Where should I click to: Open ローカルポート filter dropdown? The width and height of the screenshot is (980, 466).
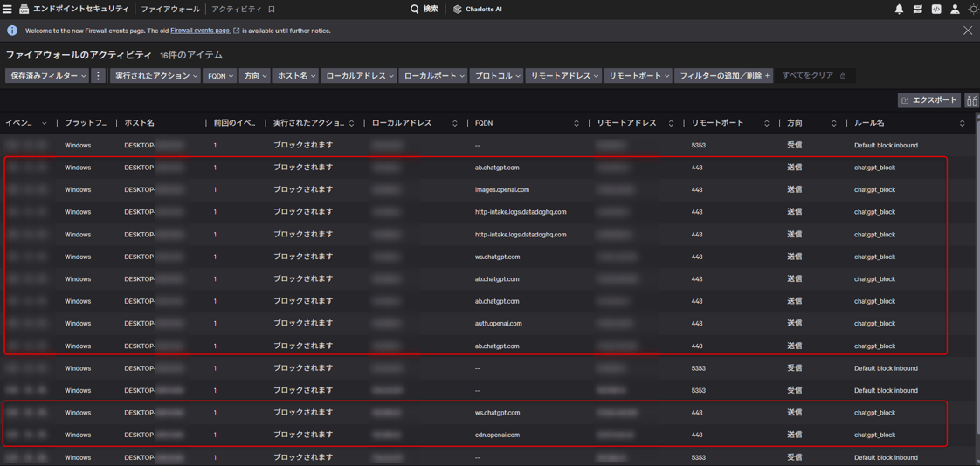[x=434, y=76]
